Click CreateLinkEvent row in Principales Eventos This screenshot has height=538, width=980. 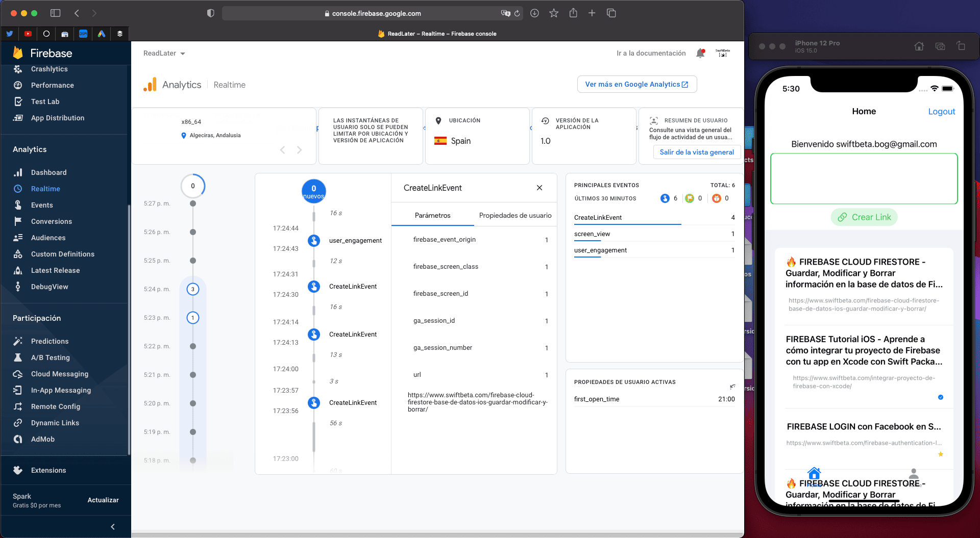tap(654, 218)
